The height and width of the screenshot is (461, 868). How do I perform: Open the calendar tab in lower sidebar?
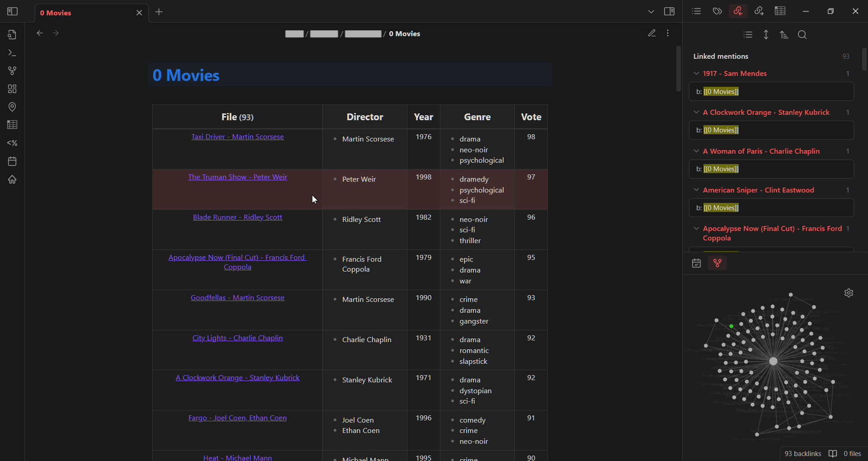click(x=697, y=263)
